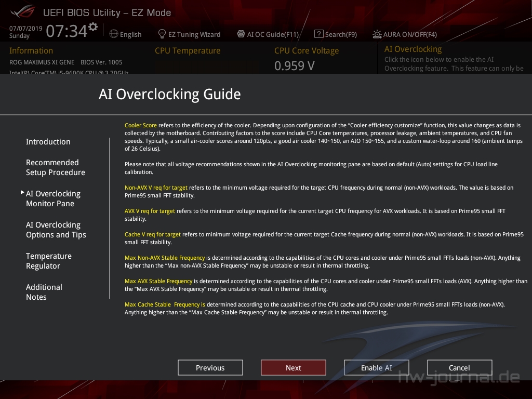
Task: Open AI Overclocking Options and Tips
Action: click(x=56, y=230)
